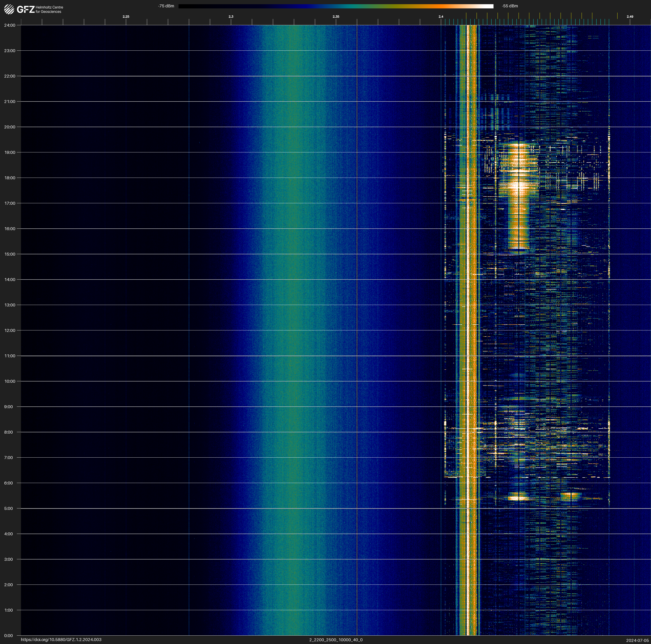
Task: Click the 21:00 time axis label
Action: coord(10,102)
